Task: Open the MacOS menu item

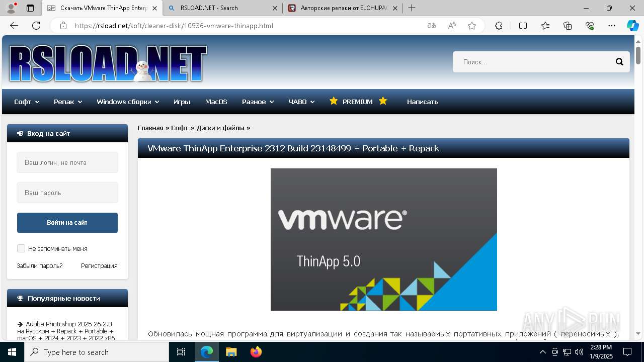Action: [216, 102]
